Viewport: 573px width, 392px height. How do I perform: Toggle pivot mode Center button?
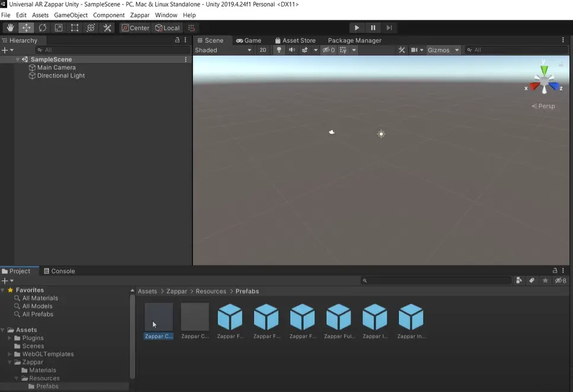(135, 28)
